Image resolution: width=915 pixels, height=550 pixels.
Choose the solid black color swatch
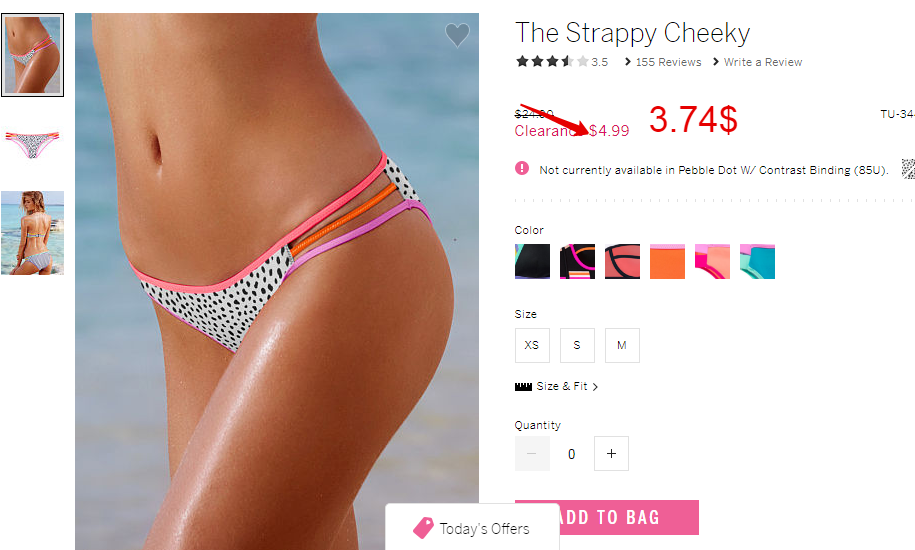[532, 261]
